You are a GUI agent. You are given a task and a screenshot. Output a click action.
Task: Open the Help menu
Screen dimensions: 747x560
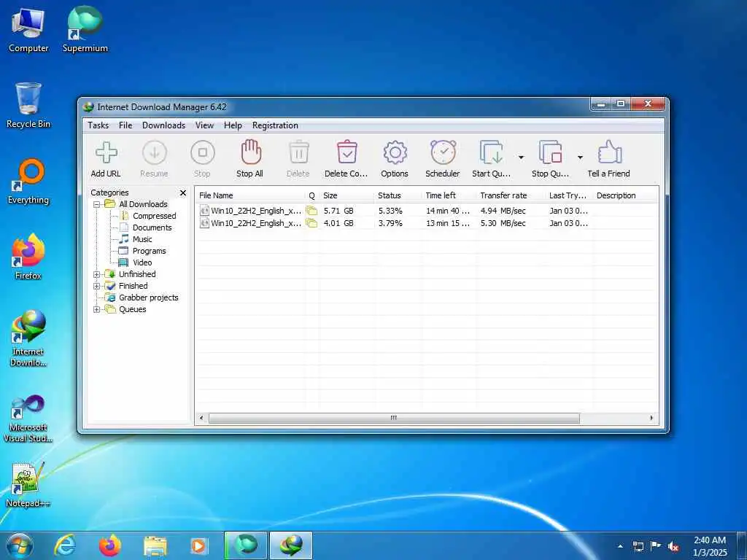(233, 125)
